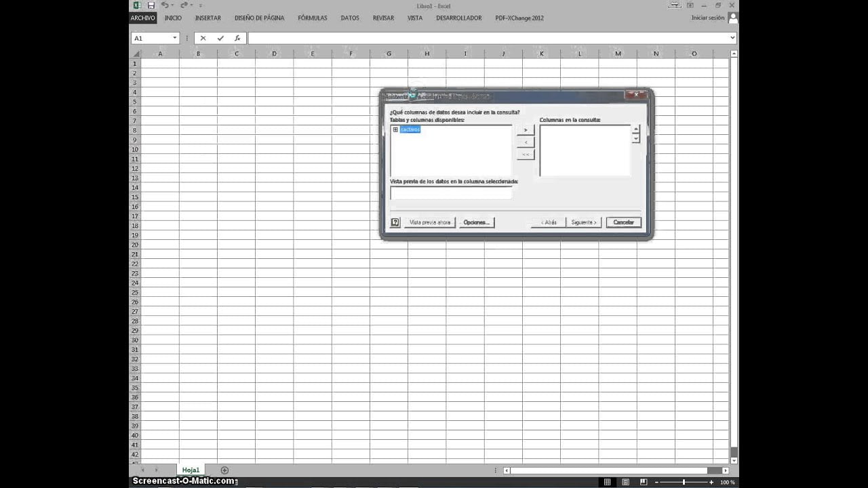
Task: Adjust the zoom slider in the status bar
Action: point(685,482)
